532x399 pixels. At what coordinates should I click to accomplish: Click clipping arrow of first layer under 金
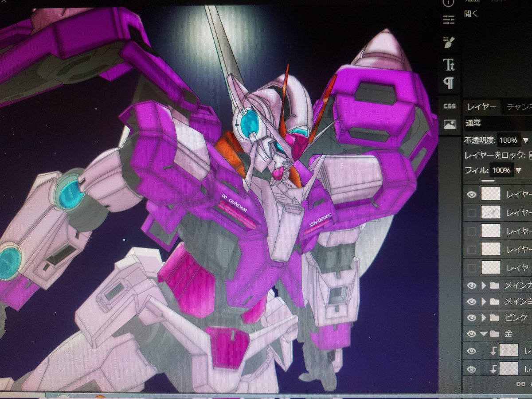click(x=493, y=351)
